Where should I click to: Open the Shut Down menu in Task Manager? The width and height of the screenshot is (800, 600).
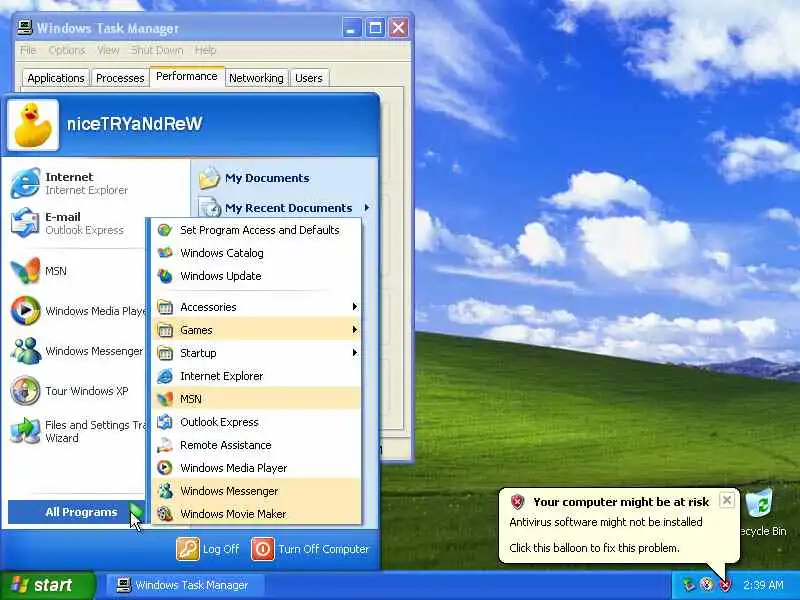click(157, 50)
